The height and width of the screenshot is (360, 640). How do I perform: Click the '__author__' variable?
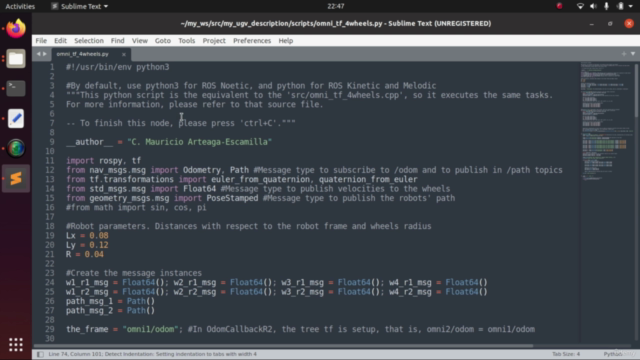tap(89, 142)
